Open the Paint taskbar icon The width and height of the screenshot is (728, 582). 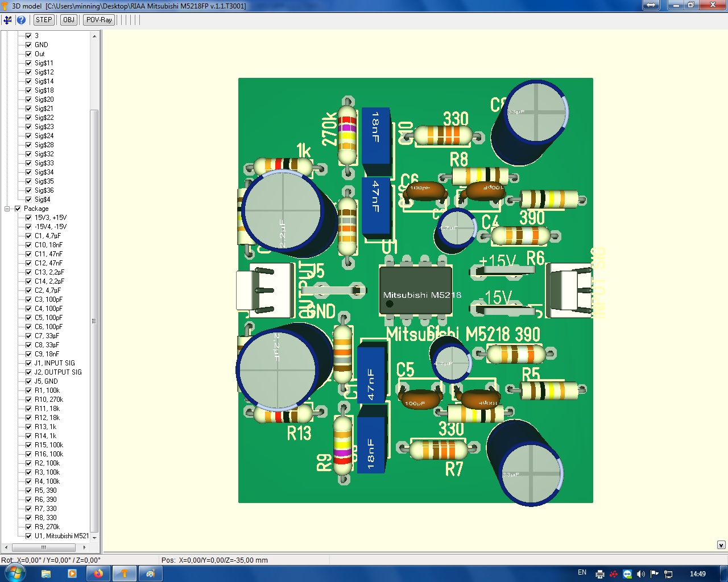[151, 573]
